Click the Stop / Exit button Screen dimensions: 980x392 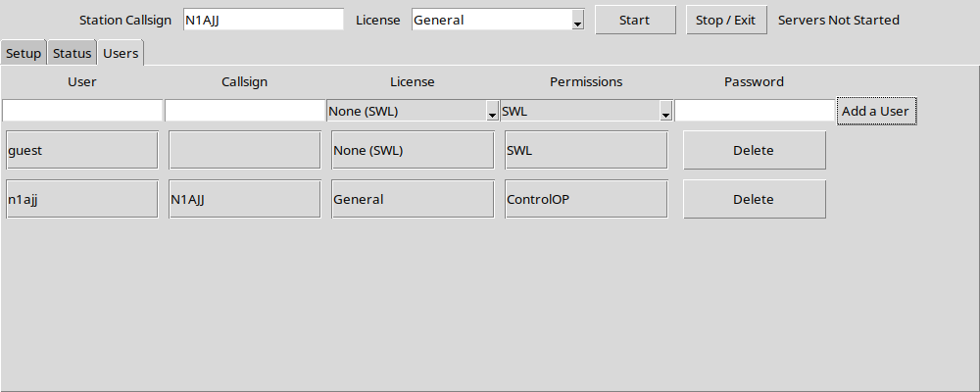point(726,20)
